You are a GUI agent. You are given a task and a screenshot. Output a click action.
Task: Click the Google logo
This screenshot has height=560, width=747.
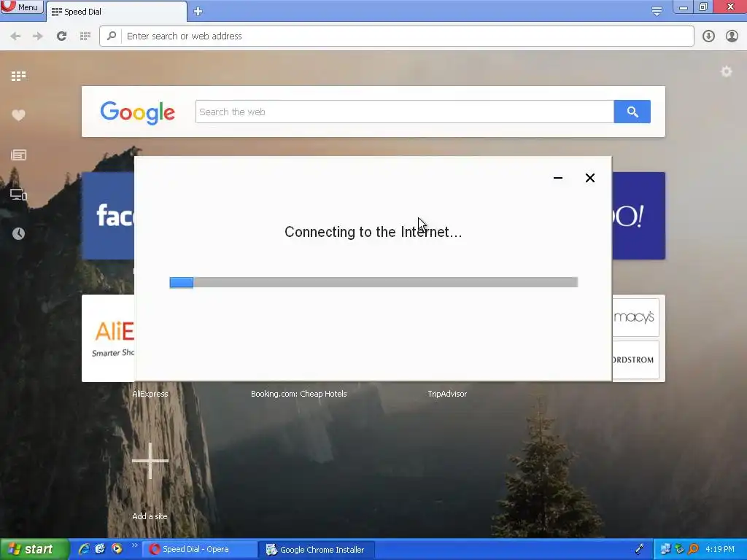click(137, 112)
